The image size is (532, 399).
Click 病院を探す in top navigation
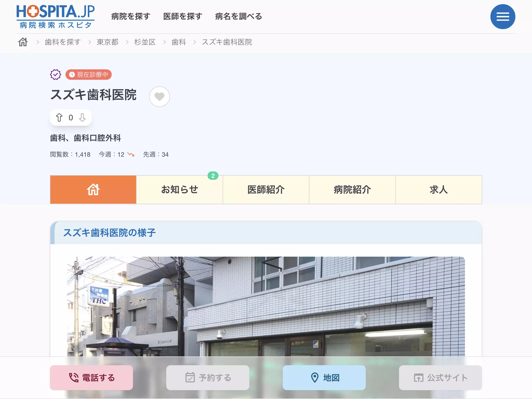point(131,16)
